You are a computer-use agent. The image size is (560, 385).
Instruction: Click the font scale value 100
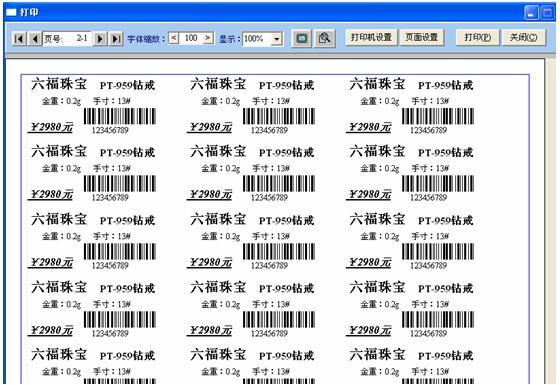(x=191, y=38)
